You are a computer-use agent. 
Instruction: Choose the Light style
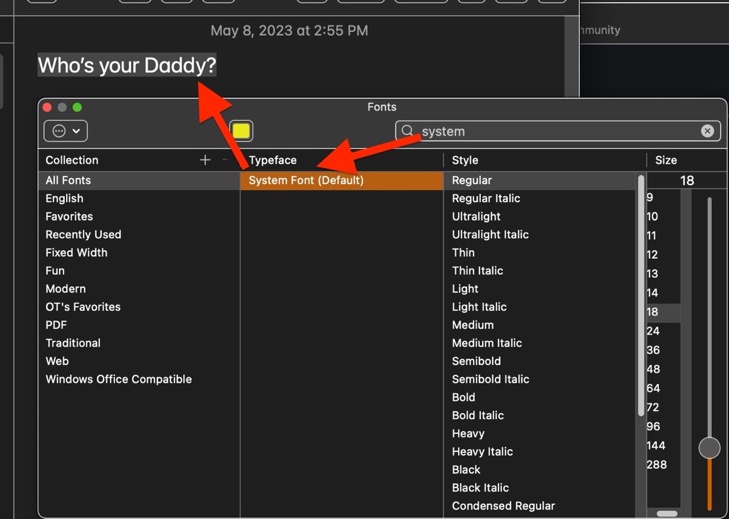click(540, 289)
